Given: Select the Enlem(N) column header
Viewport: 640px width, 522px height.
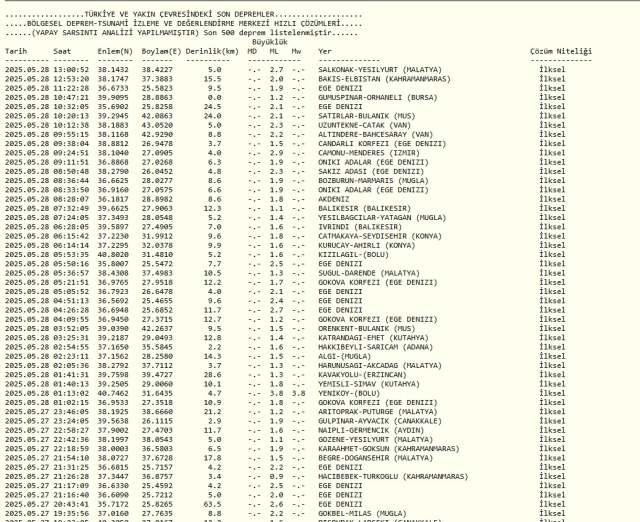Looking at the screenshot, I should (x=116, y=51).
